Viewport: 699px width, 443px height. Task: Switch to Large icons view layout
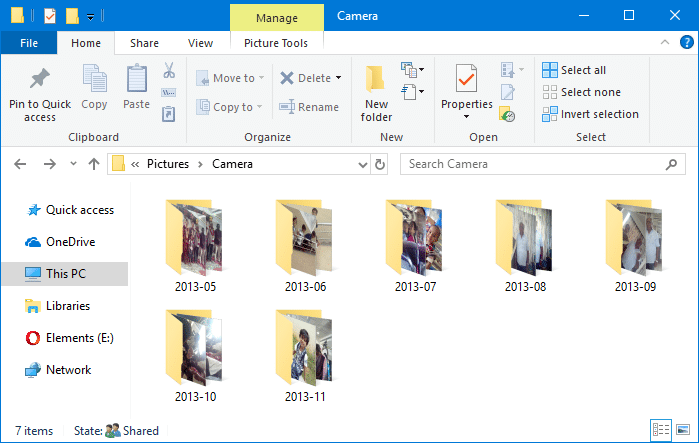click(x=683, y=430)
